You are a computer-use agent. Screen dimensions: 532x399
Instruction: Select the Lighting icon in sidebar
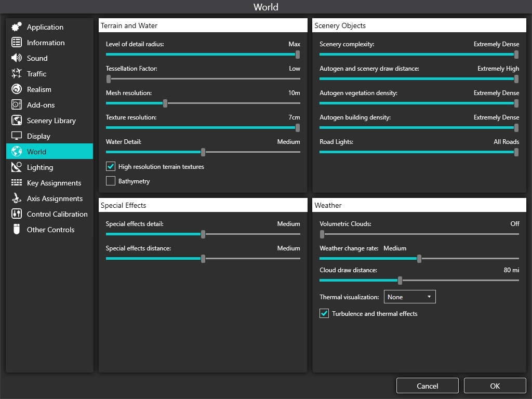17,167
